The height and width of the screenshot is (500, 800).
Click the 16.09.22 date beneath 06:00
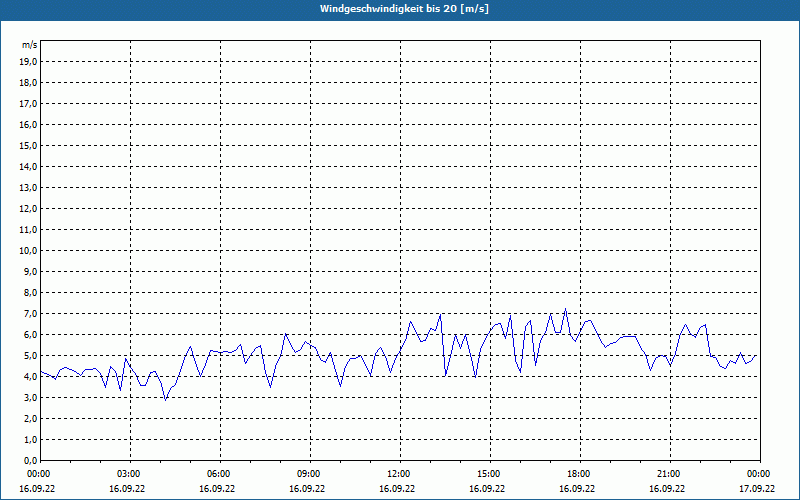coord(217,489)
